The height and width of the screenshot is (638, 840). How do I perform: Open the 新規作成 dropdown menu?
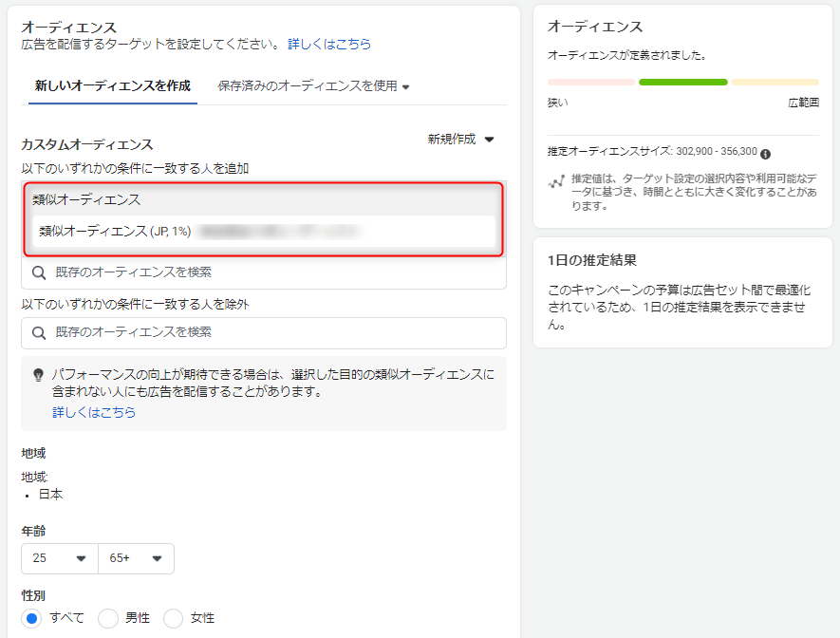click(x=461, y=140)
